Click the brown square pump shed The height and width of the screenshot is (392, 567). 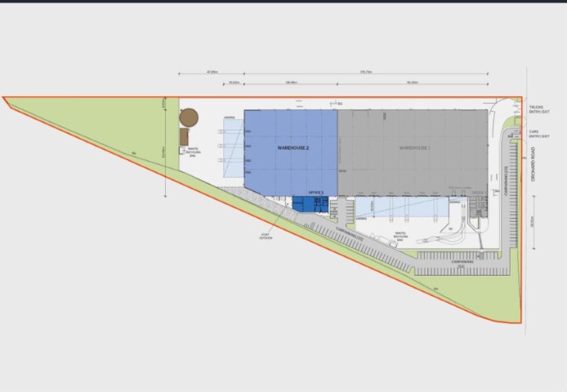click(x=185, y=134)
